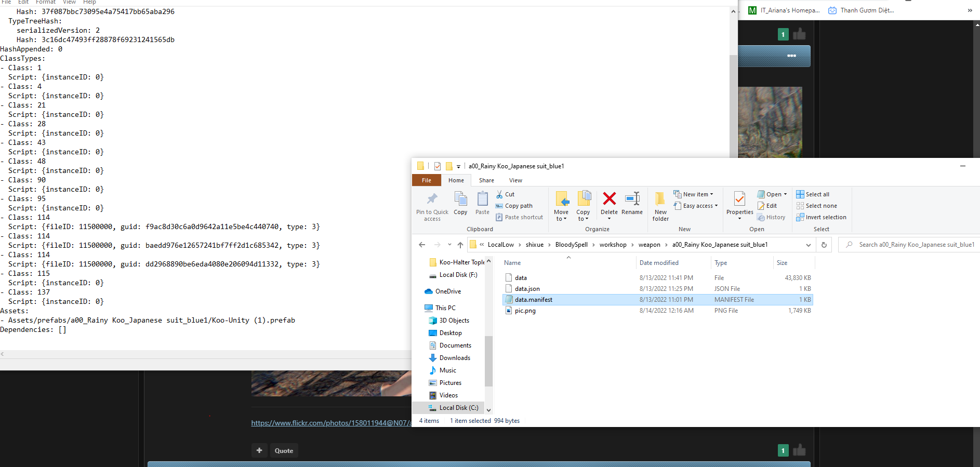The height and width of the screenshot is (467, 980).
Task: Open the File tab in Explorer
Action: pyautogui.click(x=427, y=180)
